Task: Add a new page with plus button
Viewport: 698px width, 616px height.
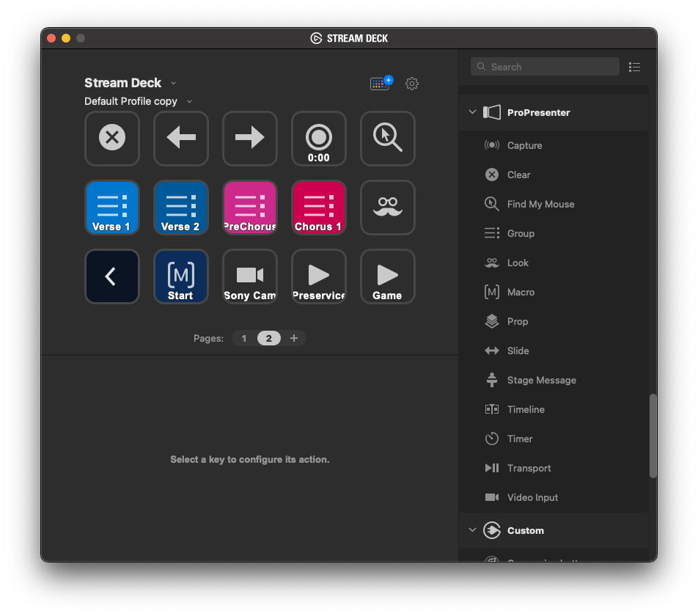Action: coord(294,338)
